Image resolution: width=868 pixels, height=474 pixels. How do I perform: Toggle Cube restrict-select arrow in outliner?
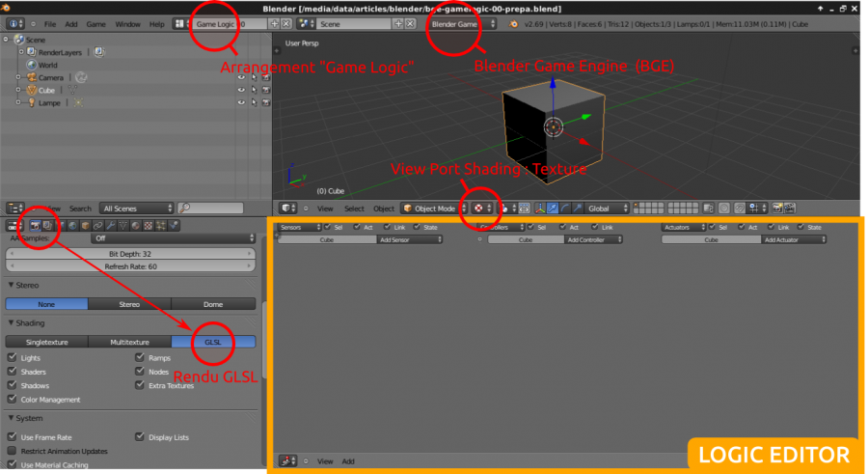254,90
